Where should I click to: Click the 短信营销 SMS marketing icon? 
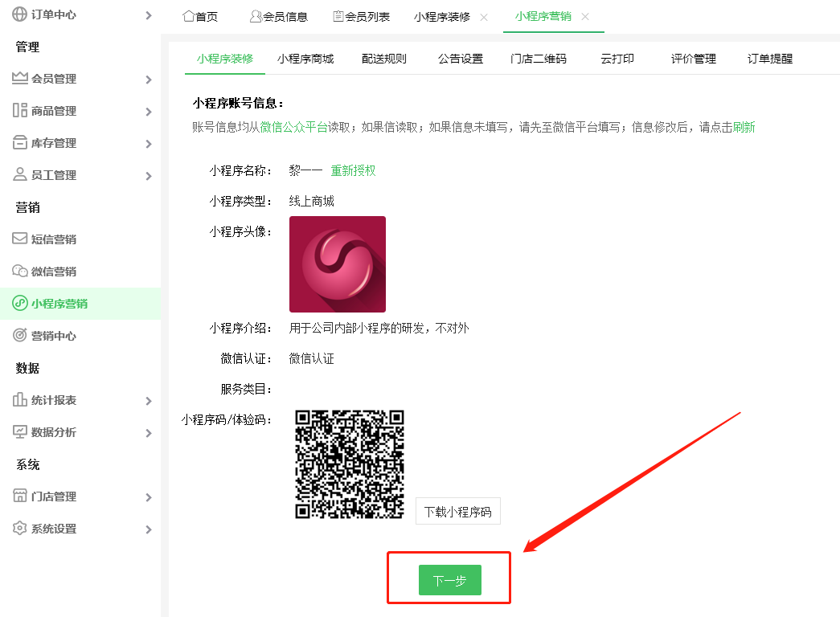[x=20, y=239]
